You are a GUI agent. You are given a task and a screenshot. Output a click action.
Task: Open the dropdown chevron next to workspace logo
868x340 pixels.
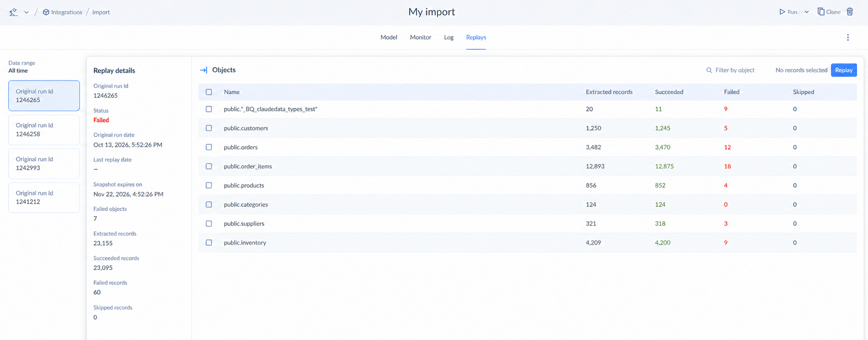26,12
